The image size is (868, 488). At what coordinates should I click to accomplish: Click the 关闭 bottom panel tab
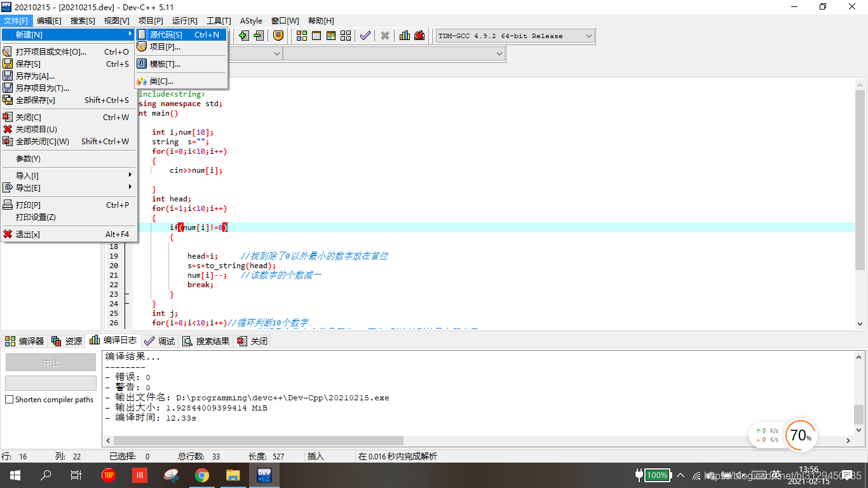[x=252, y=341]
